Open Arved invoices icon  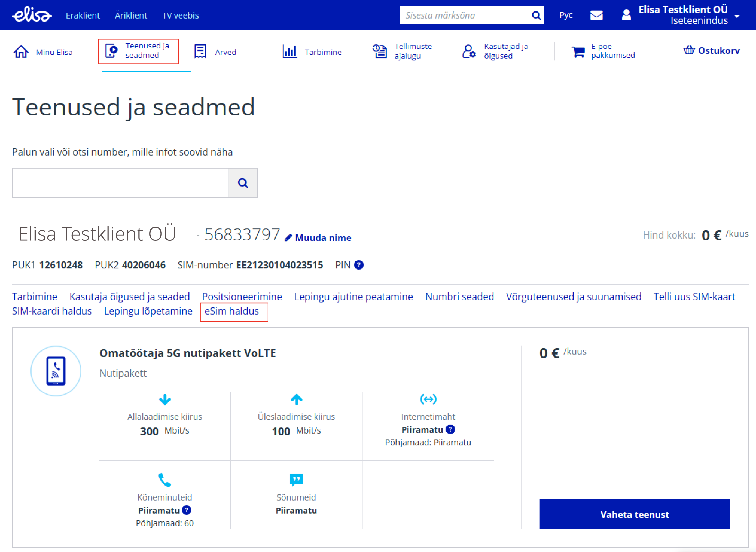(200, 52)
